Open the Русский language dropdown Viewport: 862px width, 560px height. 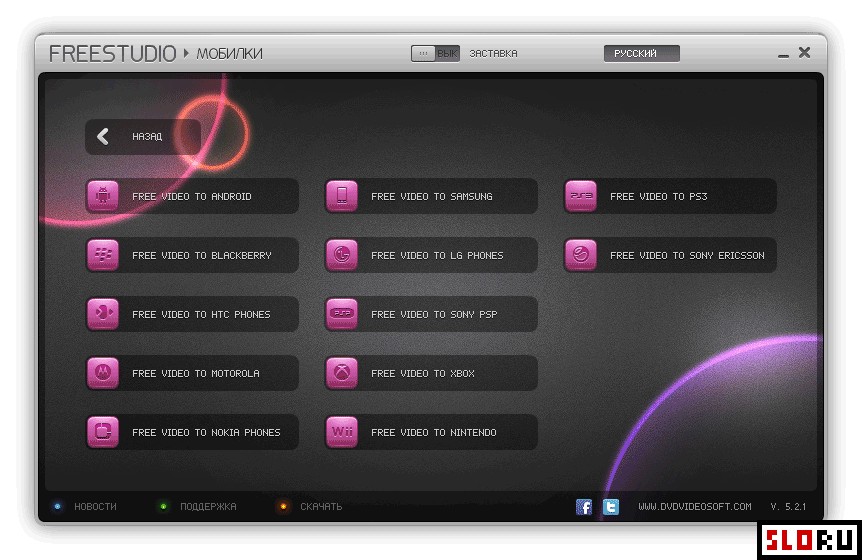(642, 53)
